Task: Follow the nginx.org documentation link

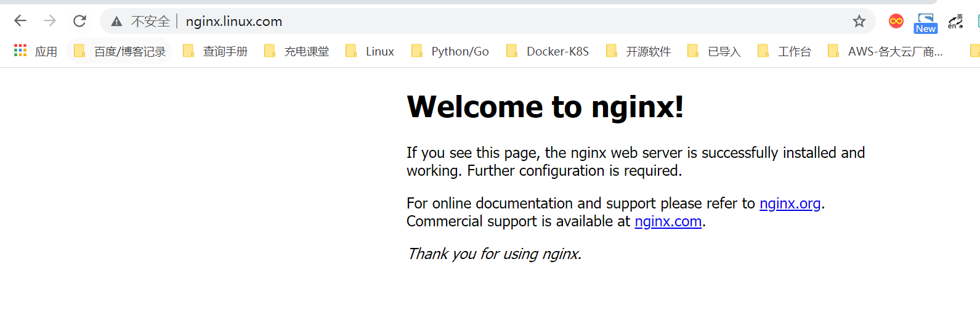Action: pos(790,204)
